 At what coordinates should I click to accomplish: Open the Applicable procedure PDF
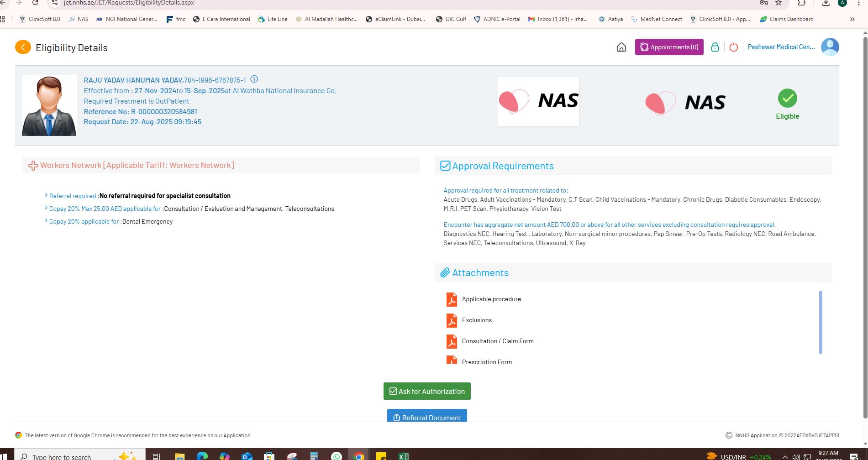(x=491, y=299)
